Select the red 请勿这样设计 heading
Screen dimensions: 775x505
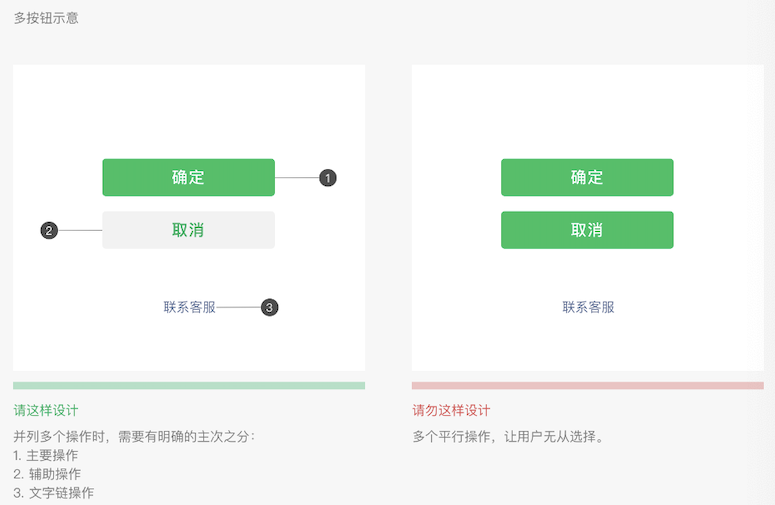tap(451, 410)
